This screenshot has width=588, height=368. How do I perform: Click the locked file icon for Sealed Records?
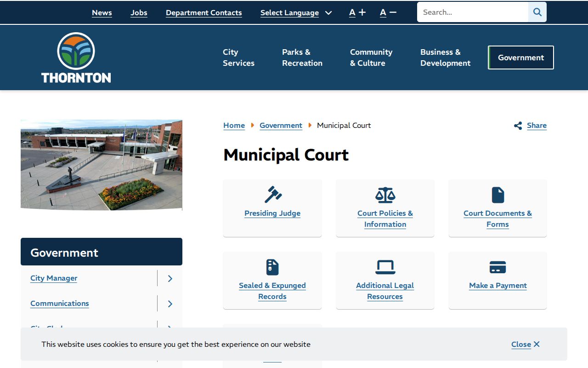pyautogui.click(x=272, y=267)
